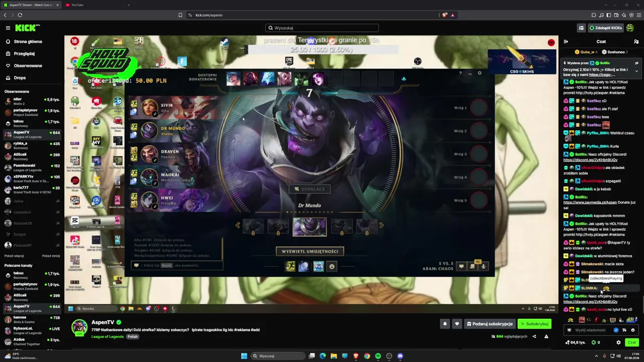Click the Subskrybuj button
Viewport: 644px width, 362px height.
tap(534, 324)
